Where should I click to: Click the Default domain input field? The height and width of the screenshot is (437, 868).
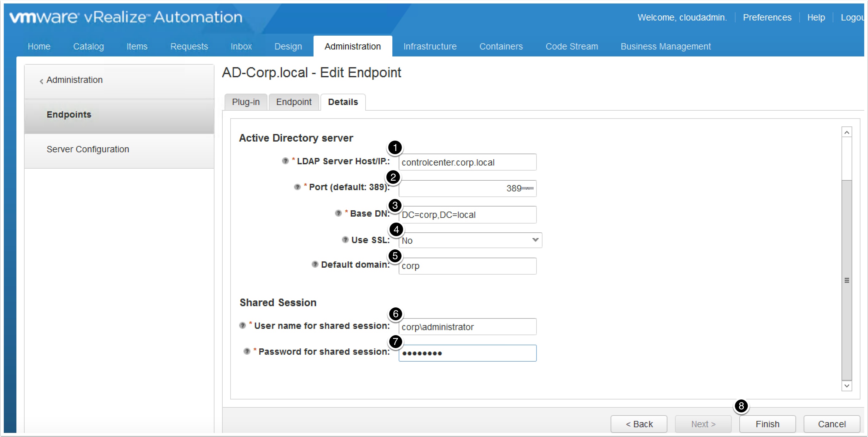(467, 266)
